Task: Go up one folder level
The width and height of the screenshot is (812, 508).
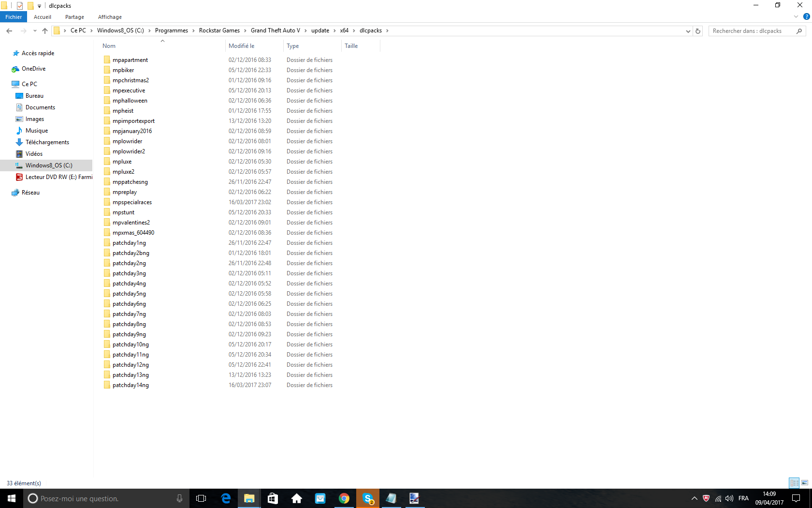Action: (45, 30)
